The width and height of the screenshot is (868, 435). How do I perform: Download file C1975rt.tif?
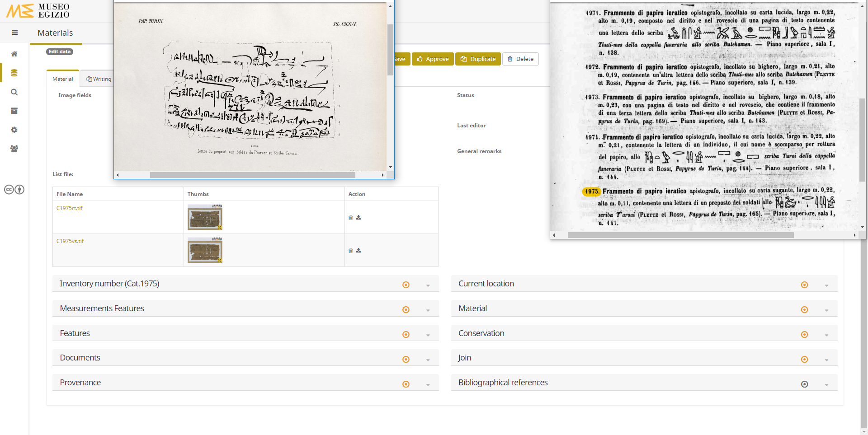(x=359, y=218)
